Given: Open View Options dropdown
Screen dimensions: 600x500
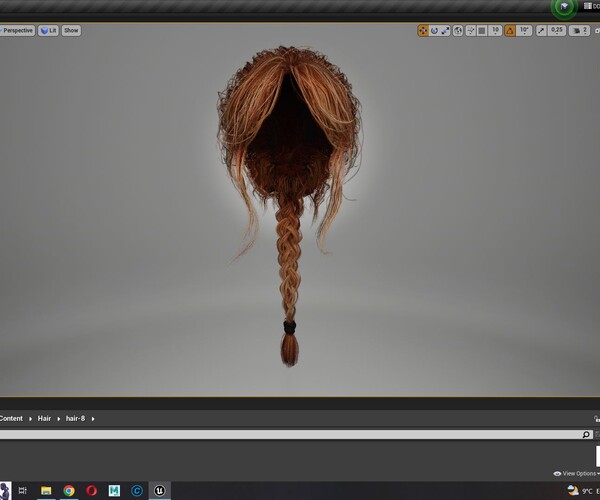Looking at the screenshot, I should click(x=576, y=474).
